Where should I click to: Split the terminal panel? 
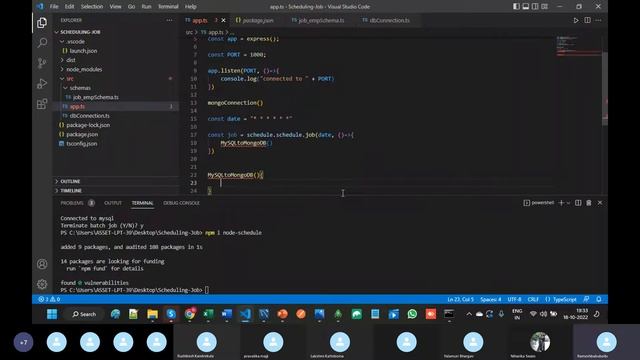tap(578, 203)
